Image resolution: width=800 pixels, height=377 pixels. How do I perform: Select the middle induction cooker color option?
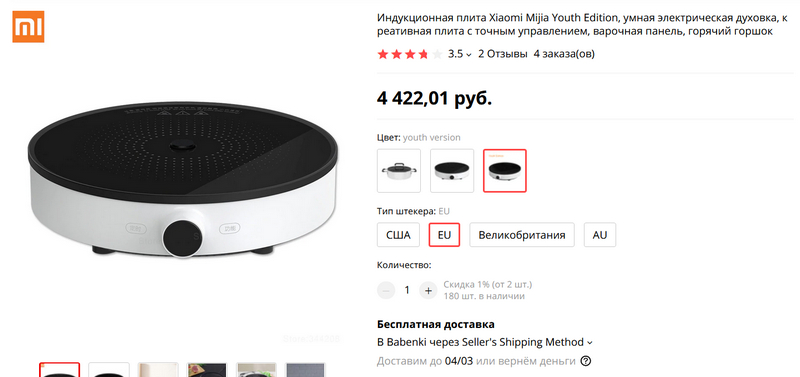pyautogui.click(x=452, y=171)
